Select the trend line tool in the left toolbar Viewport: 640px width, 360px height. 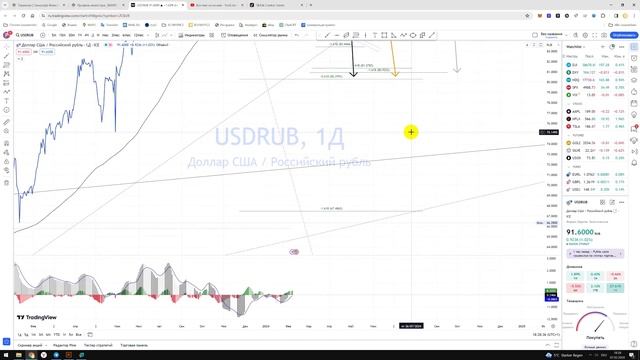tap(6, 56)
